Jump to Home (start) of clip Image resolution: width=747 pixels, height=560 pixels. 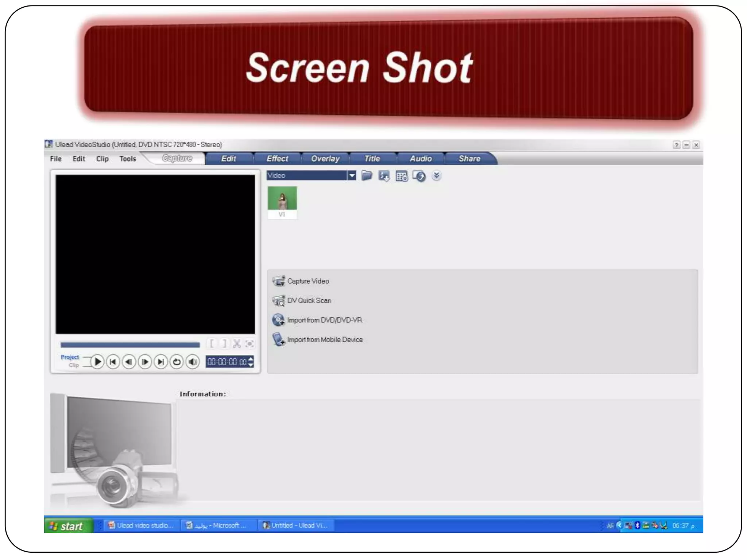(113, 362)
